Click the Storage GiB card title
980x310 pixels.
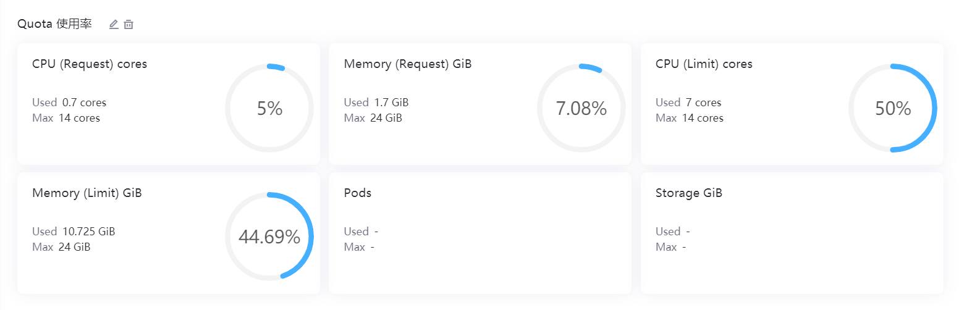pyautogui.click(x=689, y=193)
